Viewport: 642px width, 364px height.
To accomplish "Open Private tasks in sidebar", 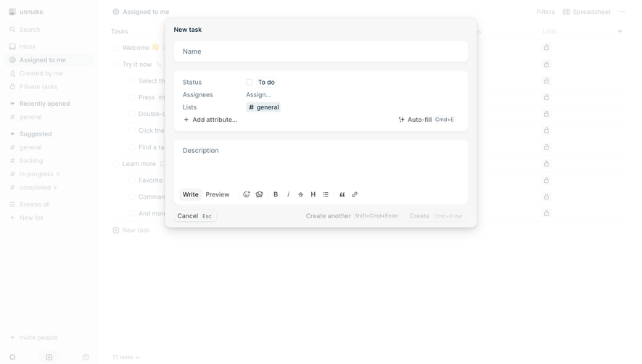I will coord(49,87).
